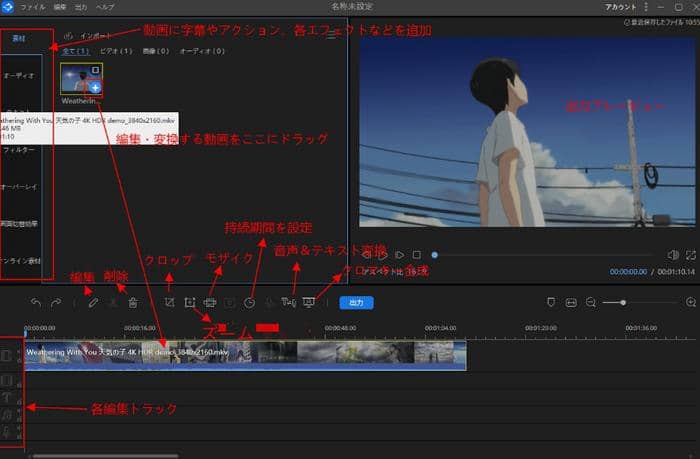Select the Zoom tool next to Crop

click(190, 302)
